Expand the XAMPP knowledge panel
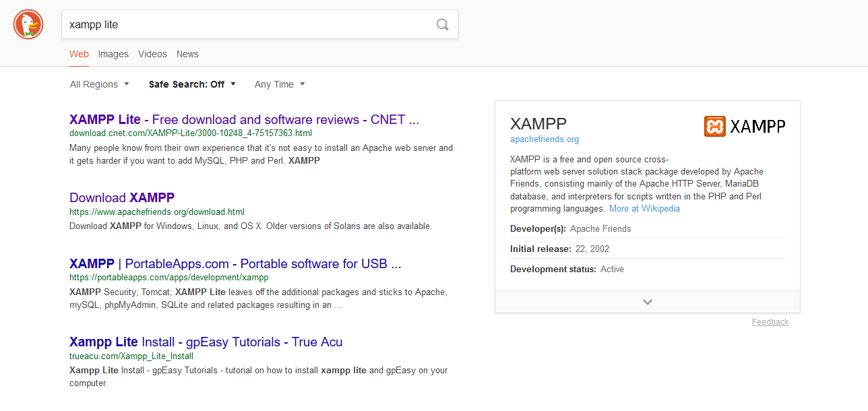Screen dimensions: 868x411 coord(647,301)
